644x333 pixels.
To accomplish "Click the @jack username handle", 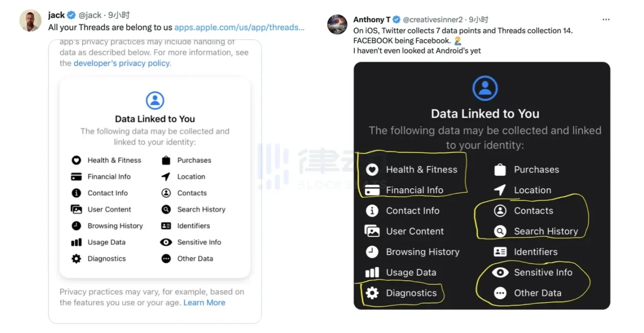I will point(90,15).
